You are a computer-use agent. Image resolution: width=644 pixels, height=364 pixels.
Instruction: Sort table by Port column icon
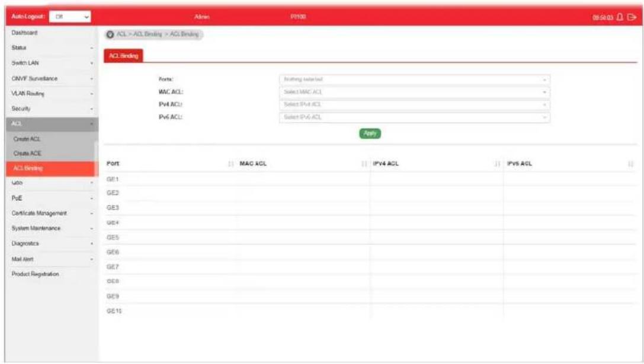[x=231, y=164]
